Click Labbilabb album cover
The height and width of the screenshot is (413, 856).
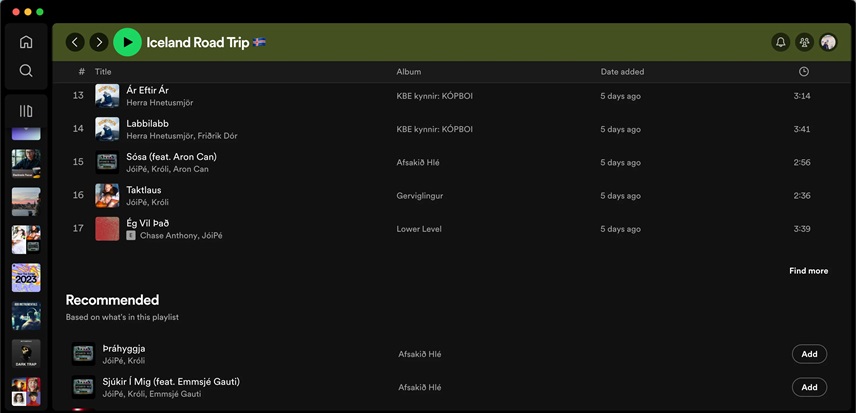pos(107,129)
